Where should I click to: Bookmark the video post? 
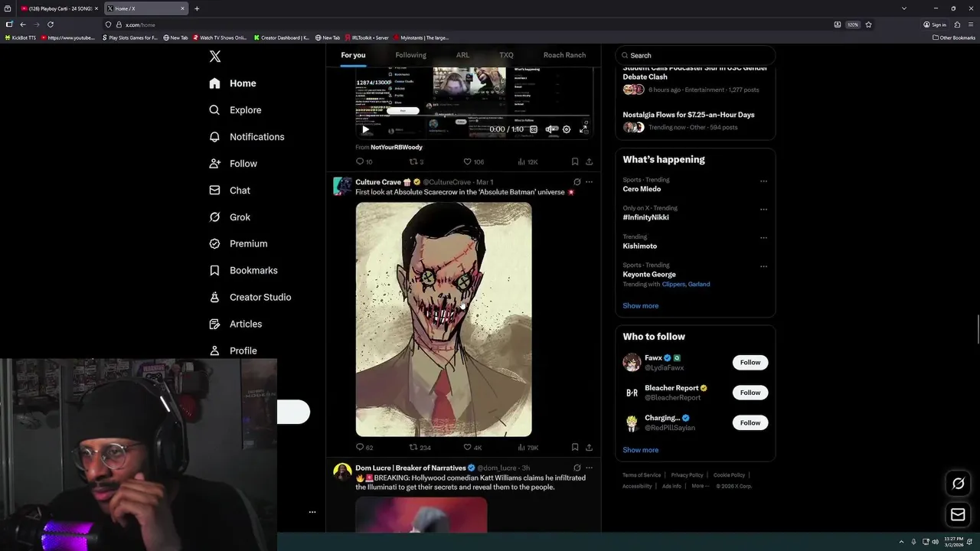(x=574, y=162)
